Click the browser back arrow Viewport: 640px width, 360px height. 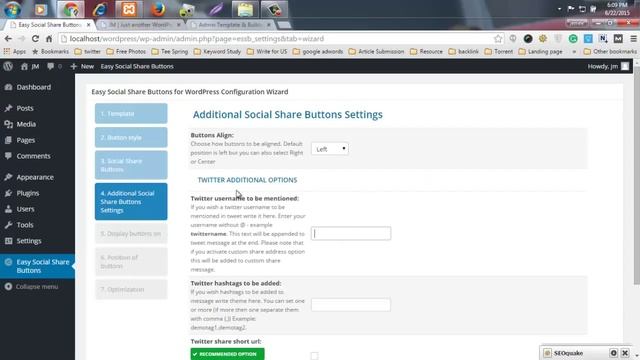8,39
